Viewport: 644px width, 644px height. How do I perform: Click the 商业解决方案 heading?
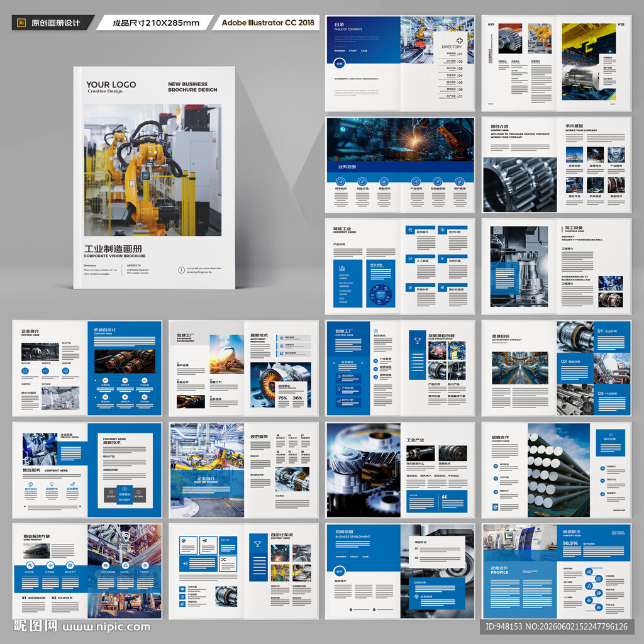point(36,536)
